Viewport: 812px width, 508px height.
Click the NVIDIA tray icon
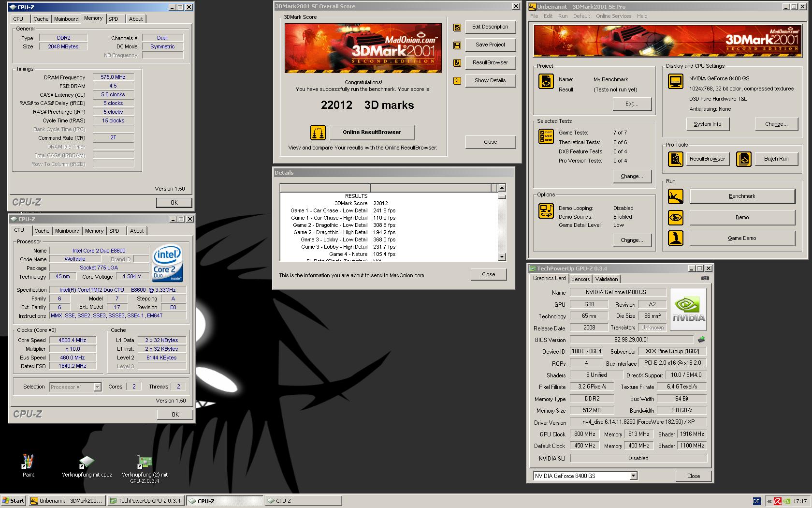click(x=787, y=501)
